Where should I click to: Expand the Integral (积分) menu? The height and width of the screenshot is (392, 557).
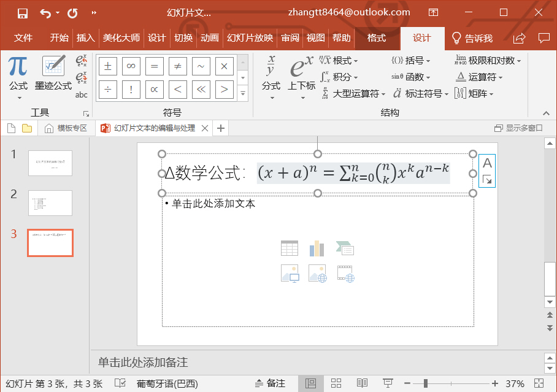pos(340,77)
